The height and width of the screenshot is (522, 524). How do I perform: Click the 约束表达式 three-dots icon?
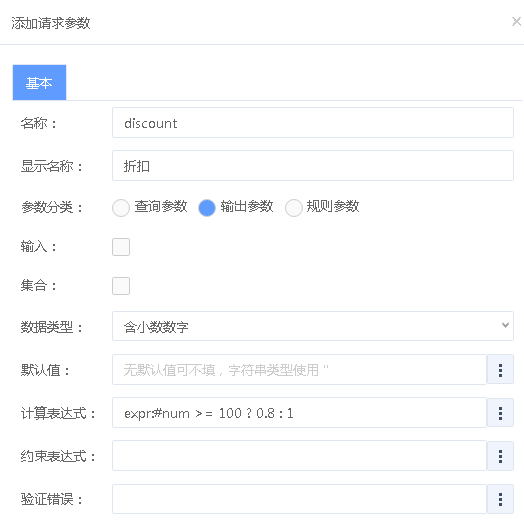[x=500, y=456]
